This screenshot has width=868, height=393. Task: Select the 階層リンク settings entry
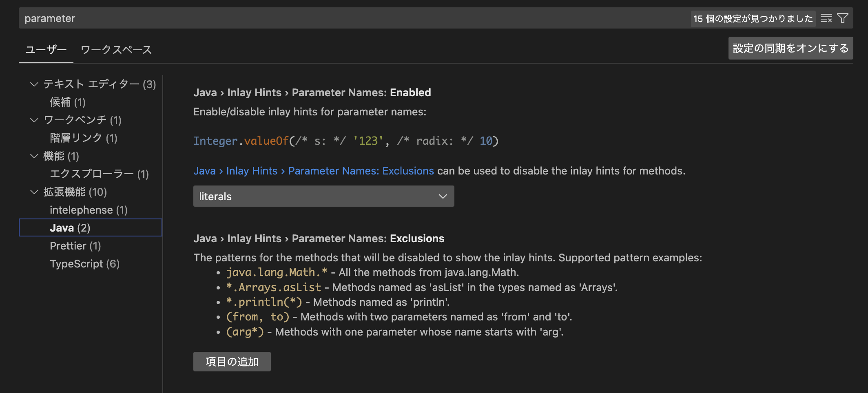pyautogui.click(x=83, y=138)
